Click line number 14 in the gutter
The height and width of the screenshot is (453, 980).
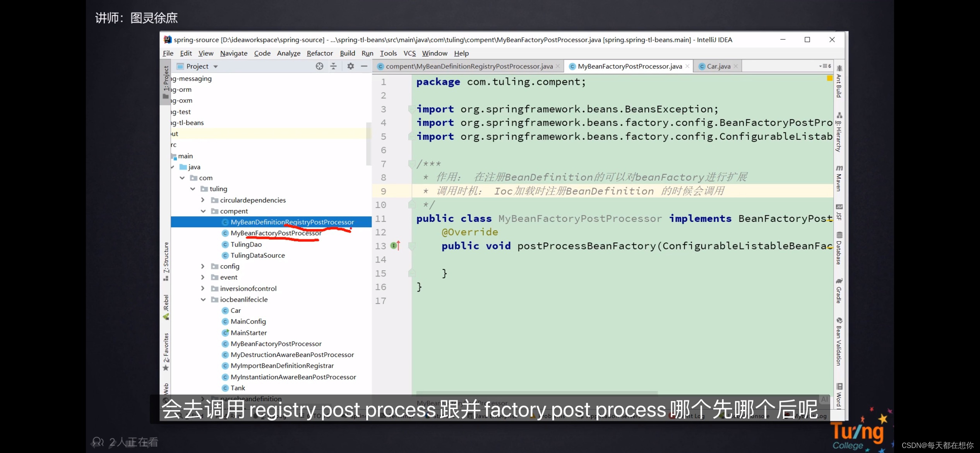[380, 259]
